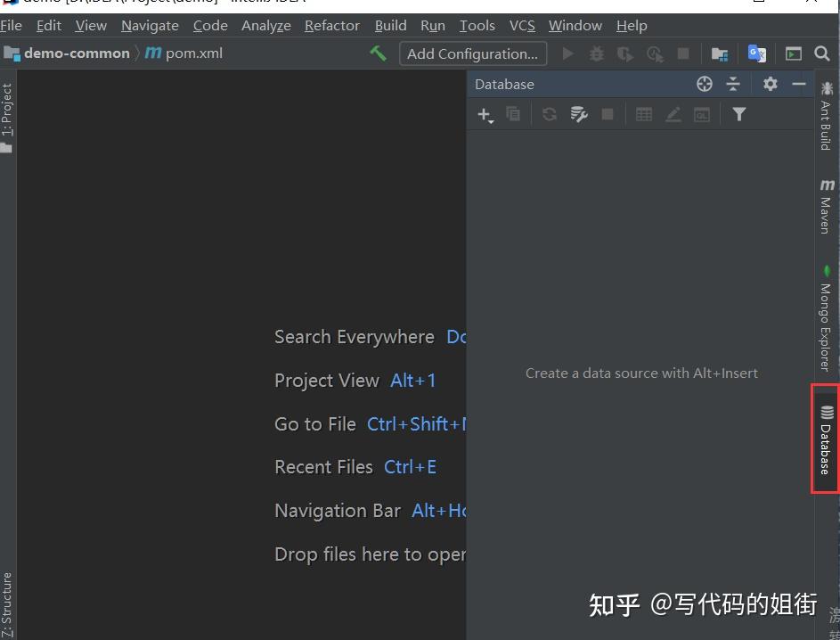Click the demo-common breadcrumb
840x640 pixels.
(x=67, y=53)
